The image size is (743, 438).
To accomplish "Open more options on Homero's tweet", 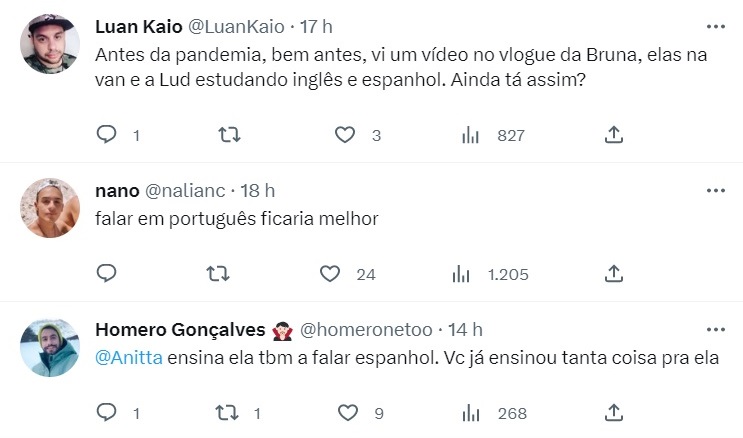I will 715,329.
